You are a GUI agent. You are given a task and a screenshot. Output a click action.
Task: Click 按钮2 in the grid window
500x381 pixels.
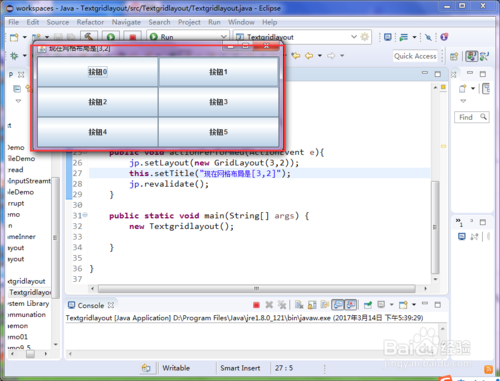coord(97,102)
